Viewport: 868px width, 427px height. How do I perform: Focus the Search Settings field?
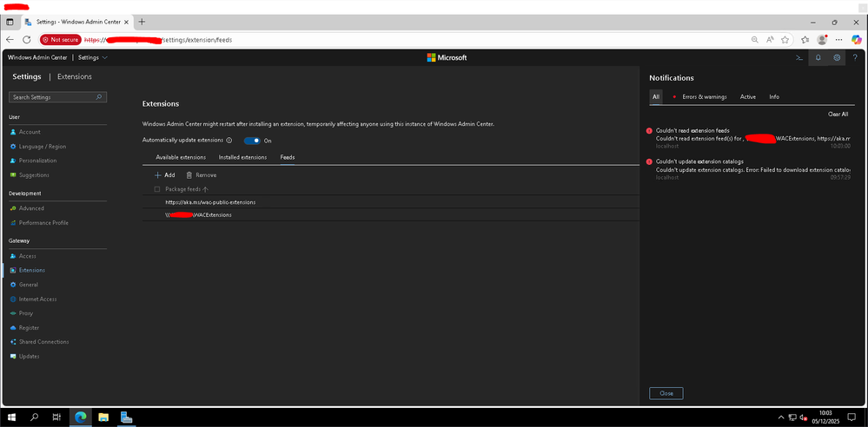click(x=57, y=97)
